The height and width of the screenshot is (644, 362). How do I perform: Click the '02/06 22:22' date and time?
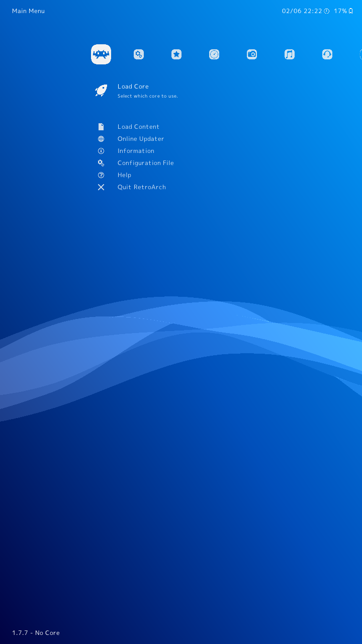302,11
